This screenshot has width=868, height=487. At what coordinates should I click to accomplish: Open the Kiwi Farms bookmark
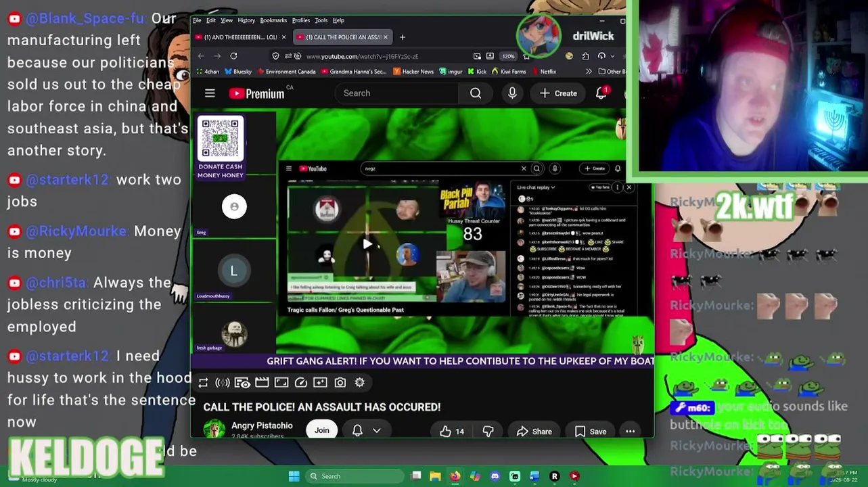[509, 72]
